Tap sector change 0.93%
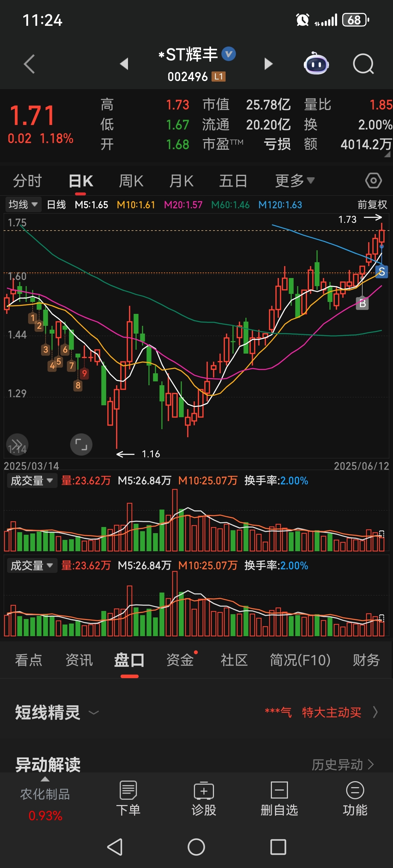 tap(45, 816)
